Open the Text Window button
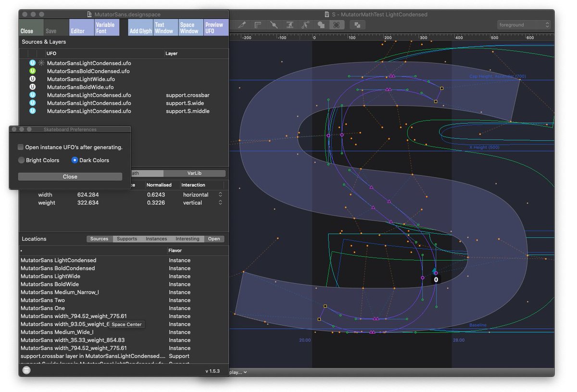The image size is (577, 392). 165,27
